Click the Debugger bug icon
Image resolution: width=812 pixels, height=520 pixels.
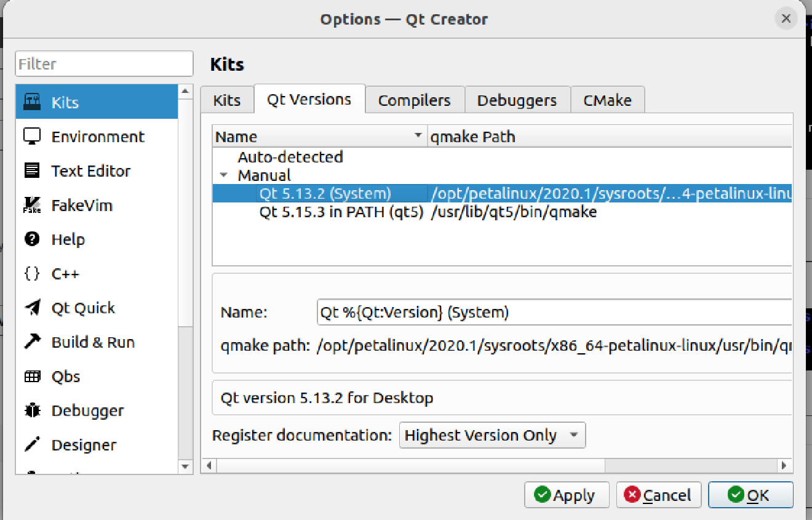[x=32, y=410]
